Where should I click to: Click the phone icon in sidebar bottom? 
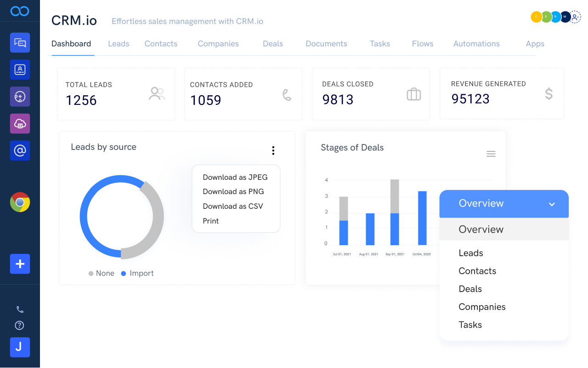click(x=20, y=310)
